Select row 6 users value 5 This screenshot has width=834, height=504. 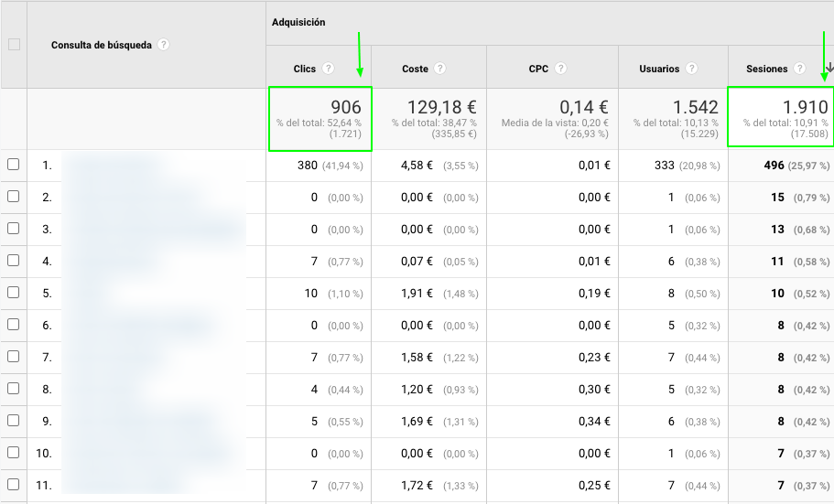pyautogui.click(x=671, y=326)
